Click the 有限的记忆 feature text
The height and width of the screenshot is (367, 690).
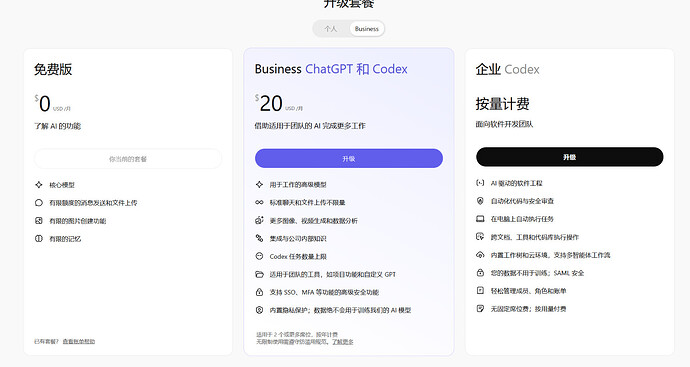(x=65, y=239)
